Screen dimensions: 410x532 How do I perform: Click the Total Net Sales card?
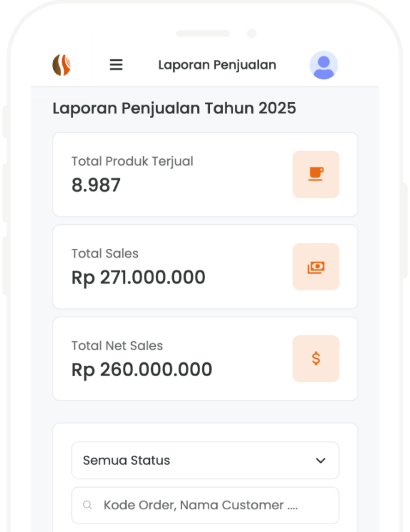coord(205,359)
